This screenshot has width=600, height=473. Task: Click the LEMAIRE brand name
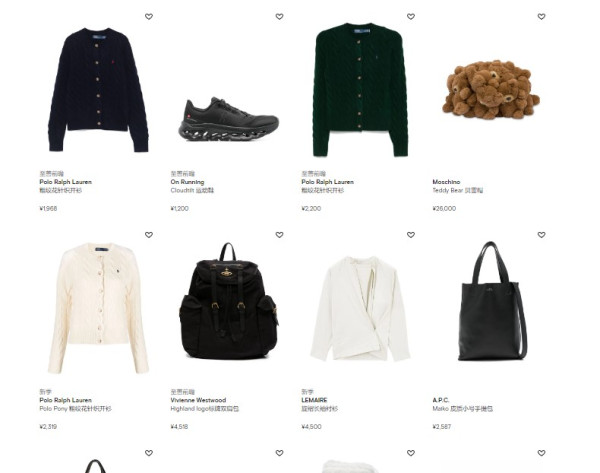[314, 400]
